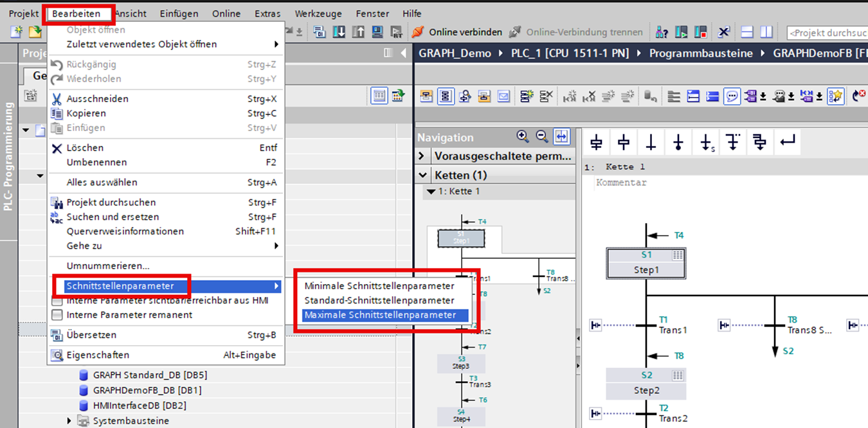This screenshot has height=428, width=868.
Task: Click the Online verbinden plug icon
Action: tap(418, 32)
